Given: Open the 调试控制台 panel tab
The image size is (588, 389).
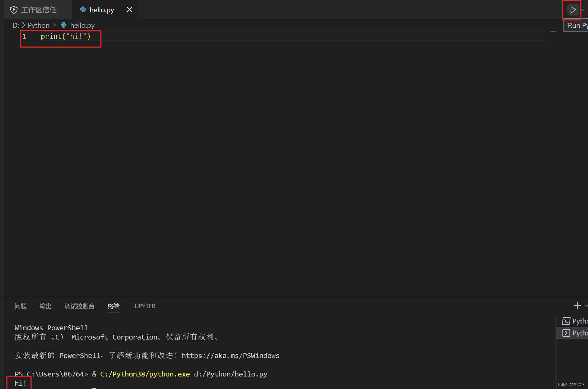Looking at the screenshot, I should (x=80, y=306).
